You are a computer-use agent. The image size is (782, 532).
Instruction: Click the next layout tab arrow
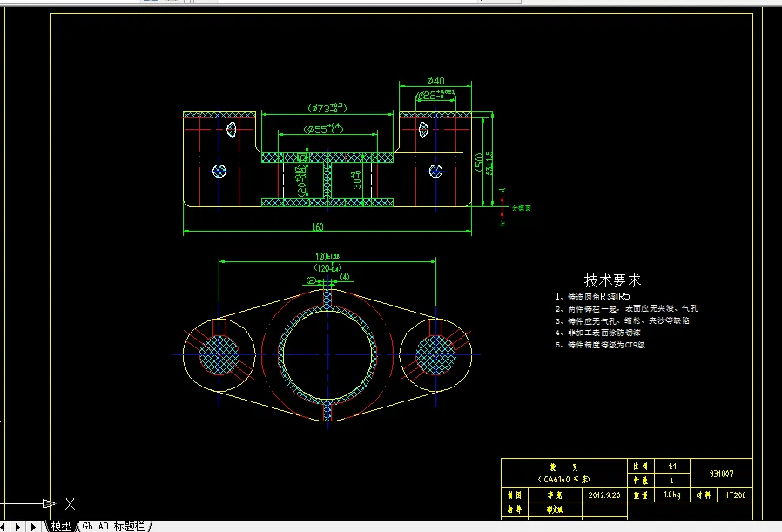18,526
